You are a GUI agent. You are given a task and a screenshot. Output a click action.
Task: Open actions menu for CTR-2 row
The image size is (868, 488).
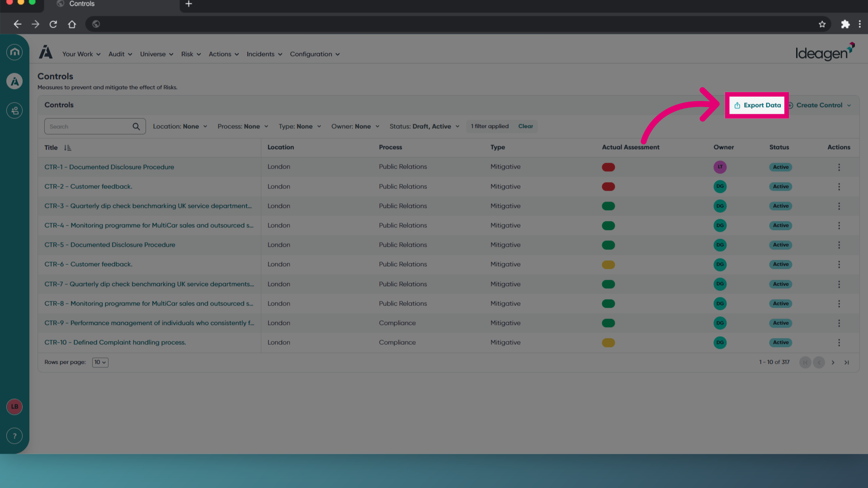(x=839, y=187)
